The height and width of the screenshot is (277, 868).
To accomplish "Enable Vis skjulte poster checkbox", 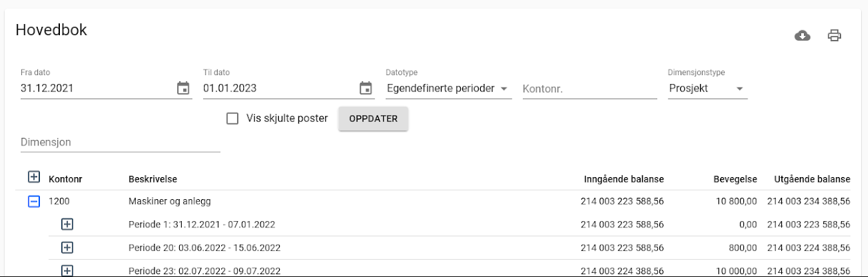I will (x=232, y=119).
